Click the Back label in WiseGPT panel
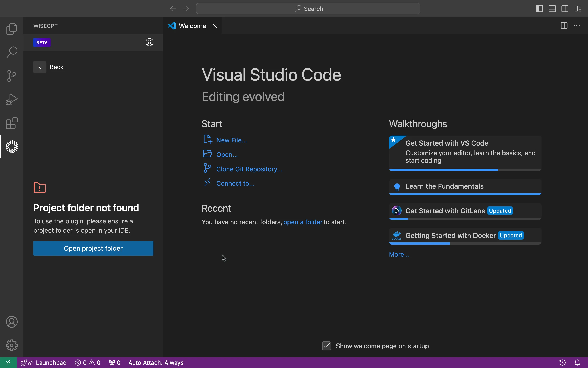The image size is (588, 368). (57, 67)
